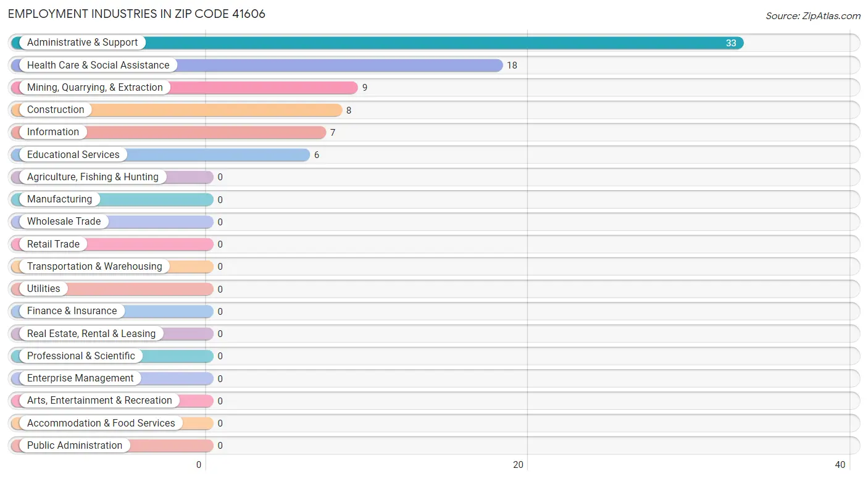Click the value 6 beside Educational Services bar
868x479 pixels.
(x=317, y=155)
